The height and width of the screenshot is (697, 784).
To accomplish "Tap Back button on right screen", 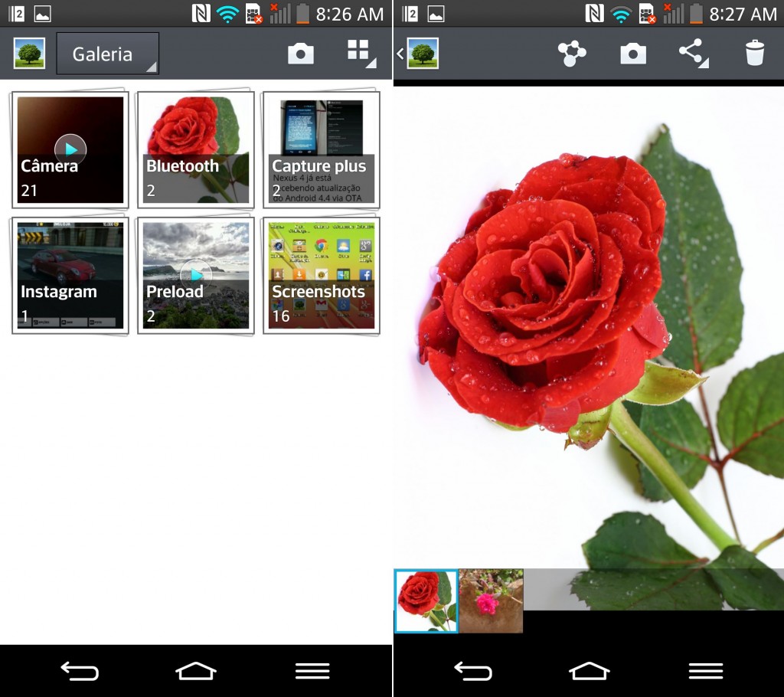I will point(473,670).
